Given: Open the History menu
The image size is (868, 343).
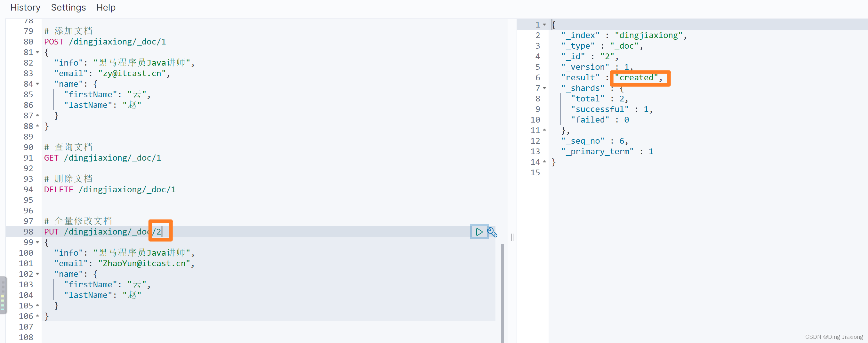Looking at the screenshot, I should click(x=25, y=7).
